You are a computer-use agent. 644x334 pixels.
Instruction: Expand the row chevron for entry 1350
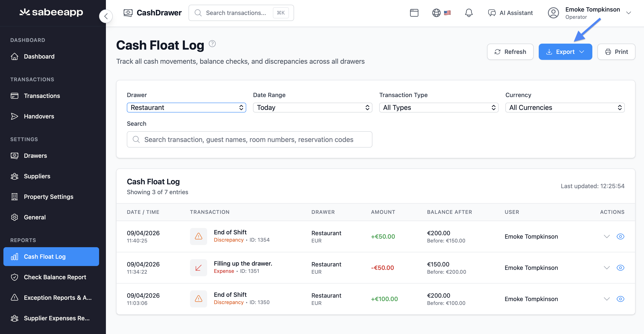pyautogui.click(x=607, y=299)
